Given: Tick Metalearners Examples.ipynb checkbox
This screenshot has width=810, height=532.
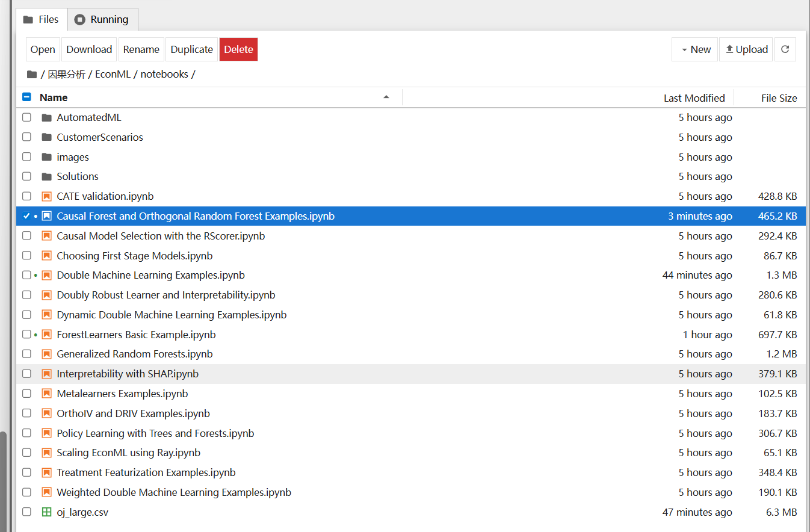Looking at the screenshot, I should tap(26, 394).
